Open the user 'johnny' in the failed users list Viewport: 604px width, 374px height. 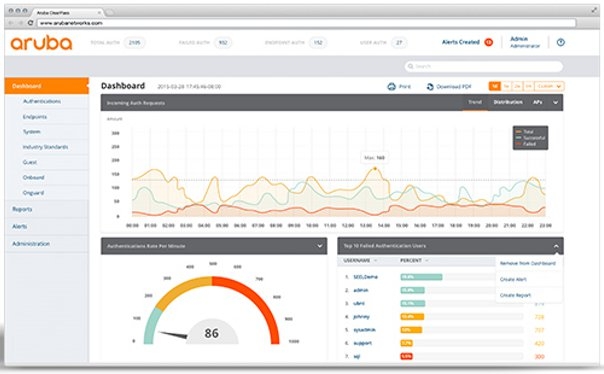tap(361, 317)
